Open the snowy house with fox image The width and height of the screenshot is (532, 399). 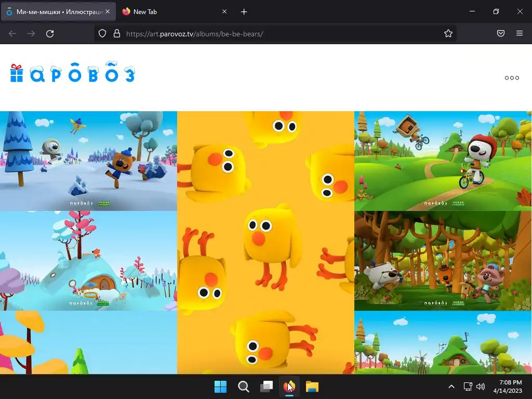[x=88, y=261]
